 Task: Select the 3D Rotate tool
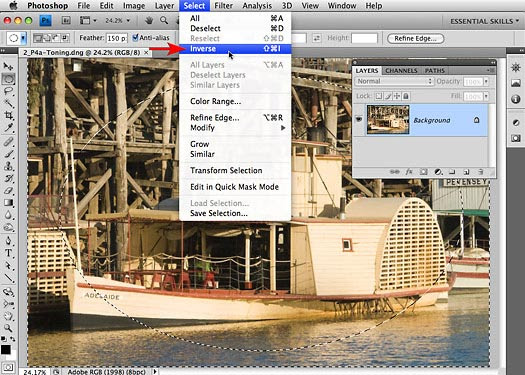coord(8,292)
